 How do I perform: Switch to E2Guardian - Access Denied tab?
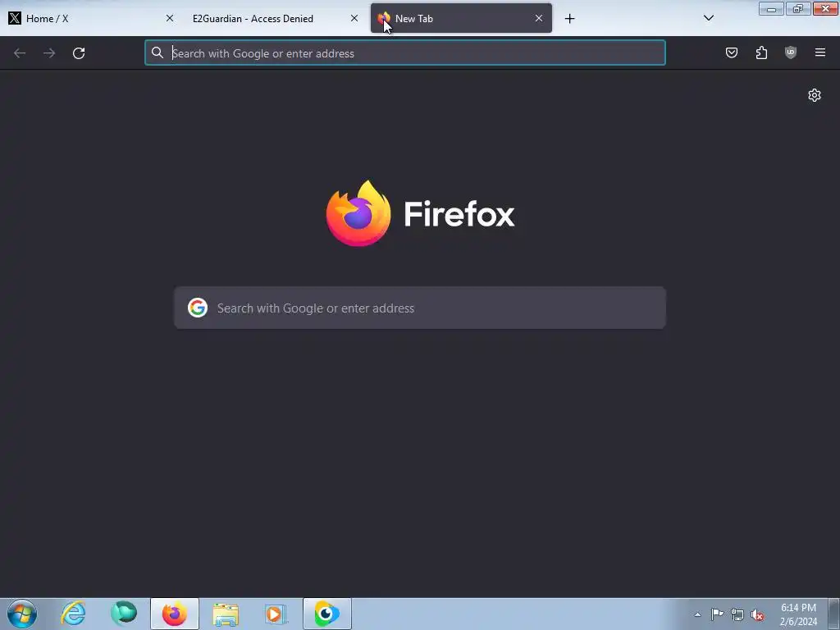(276, 18)
